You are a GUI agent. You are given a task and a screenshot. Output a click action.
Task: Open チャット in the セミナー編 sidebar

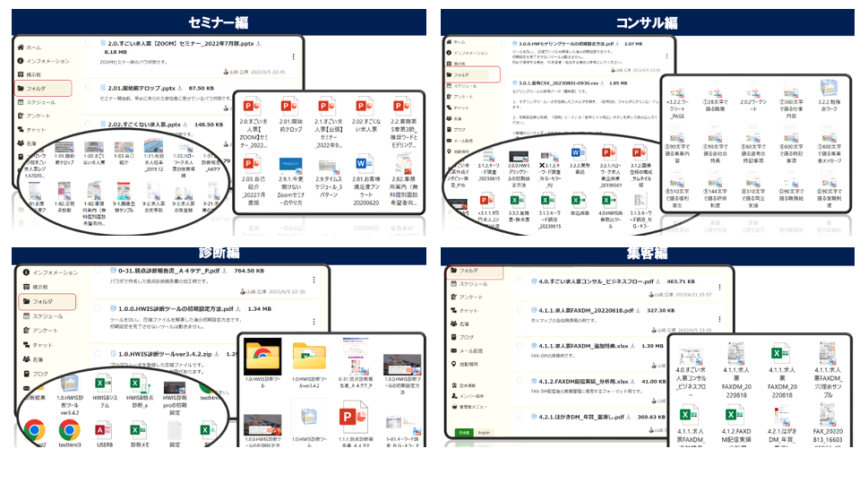click(x=31, y=130)
